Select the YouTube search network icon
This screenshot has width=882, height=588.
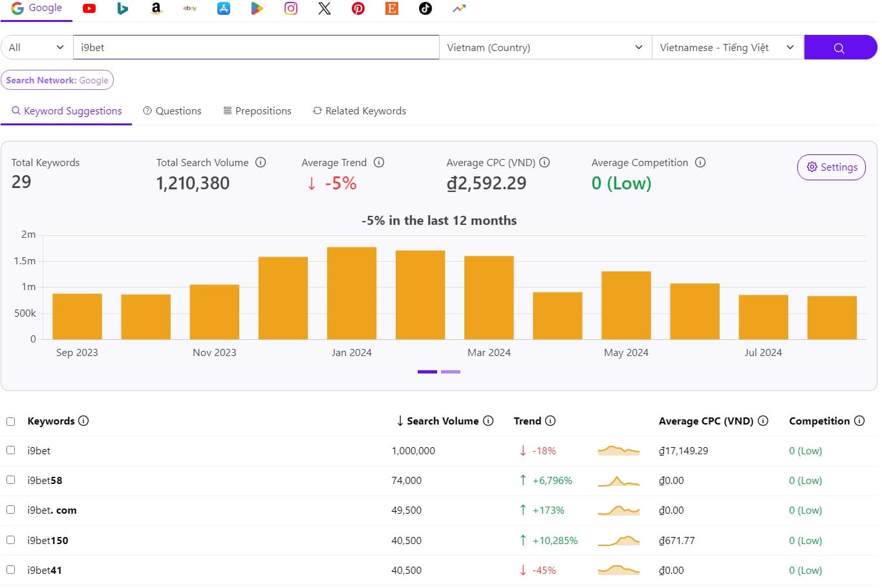click(x=89, y=8)
